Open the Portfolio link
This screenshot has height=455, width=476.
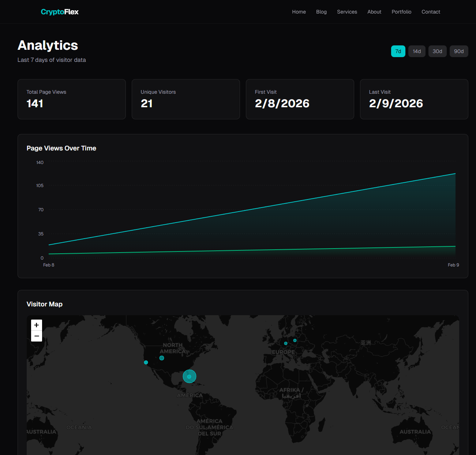(401, 12)
